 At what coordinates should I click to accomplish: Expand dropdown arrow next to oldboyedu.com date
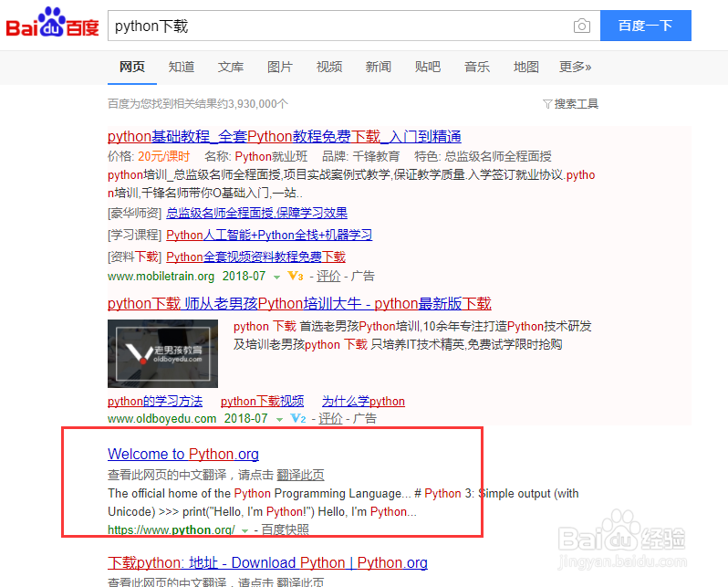point(279,419)
